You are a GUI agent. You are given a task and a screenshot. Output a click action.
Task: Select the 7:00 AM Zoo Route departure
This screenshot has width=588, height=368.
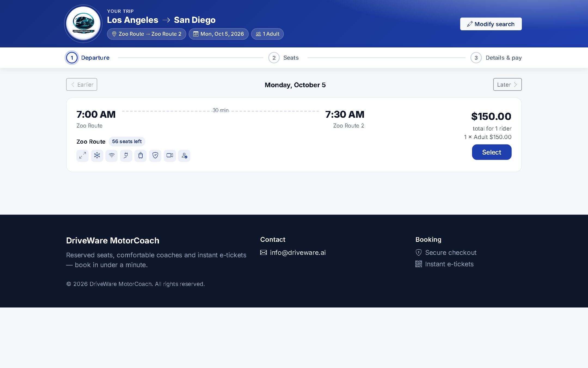pyautogui.click(x=492, y=152)
